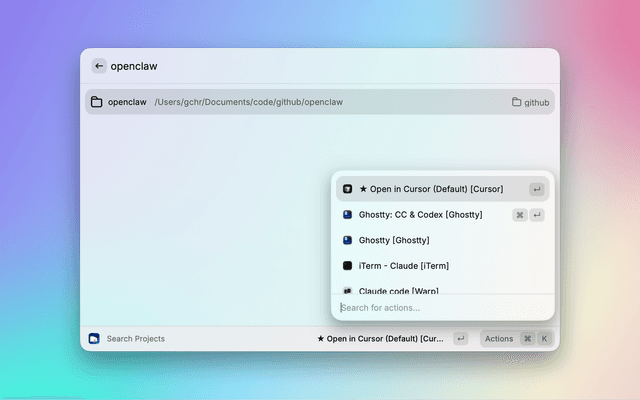
Task: Click the iTerm app icon
Action: coord(347,266)
